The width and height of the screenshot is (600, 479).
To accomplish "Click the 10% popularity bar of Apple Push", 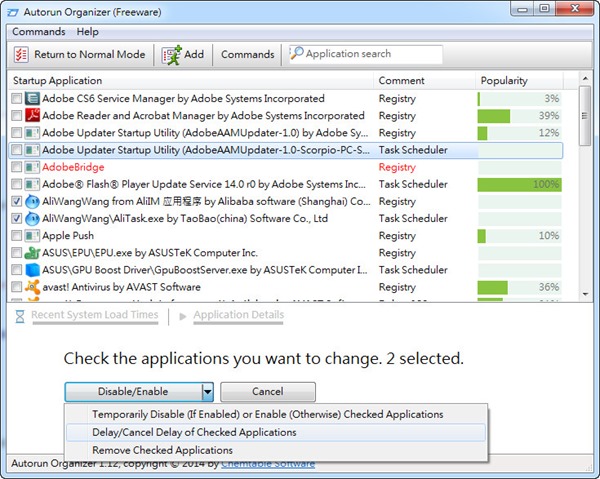I will point(519,236).
